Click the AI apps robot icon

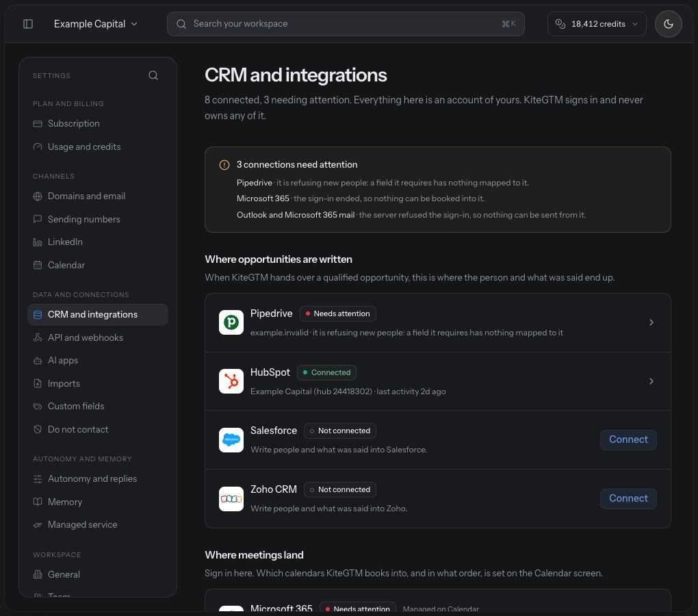pyautogui.click(x=38, y=361)
